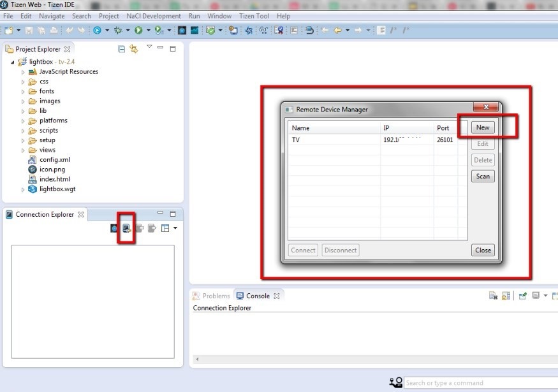Viewport: 558px width, 392px height.
Task: Click the document lines toolbar icon
Action: [381, 30]
